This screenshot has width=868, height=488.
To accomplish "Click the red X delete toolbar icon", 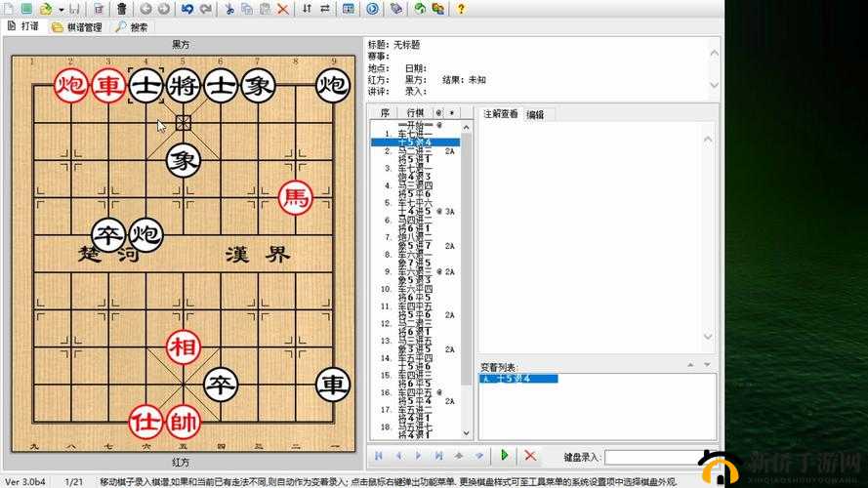I will click(x=283, y=9).
